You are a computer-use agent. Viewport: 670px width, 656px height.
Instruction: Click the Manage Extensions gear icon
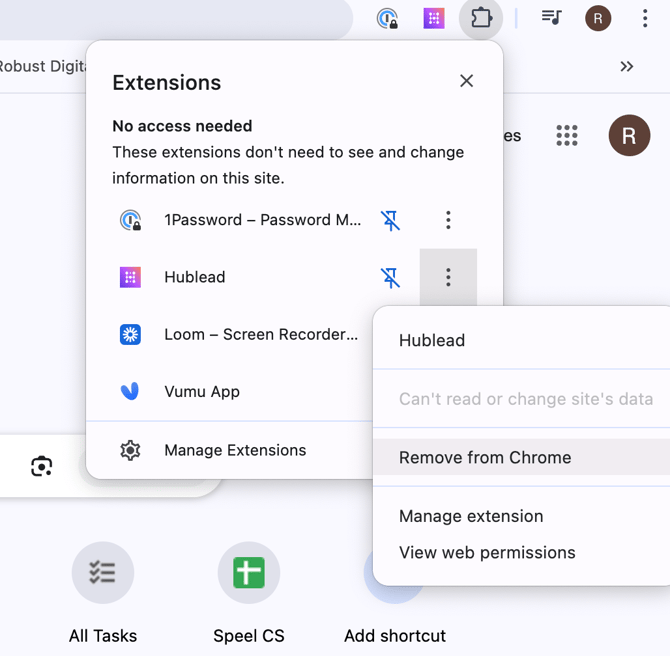click(130, 450)
